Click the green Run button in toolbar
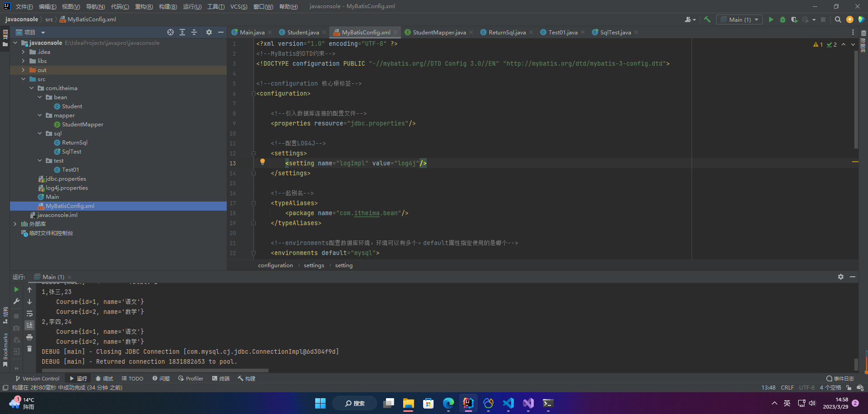The image size is (868, 414). 771,19
